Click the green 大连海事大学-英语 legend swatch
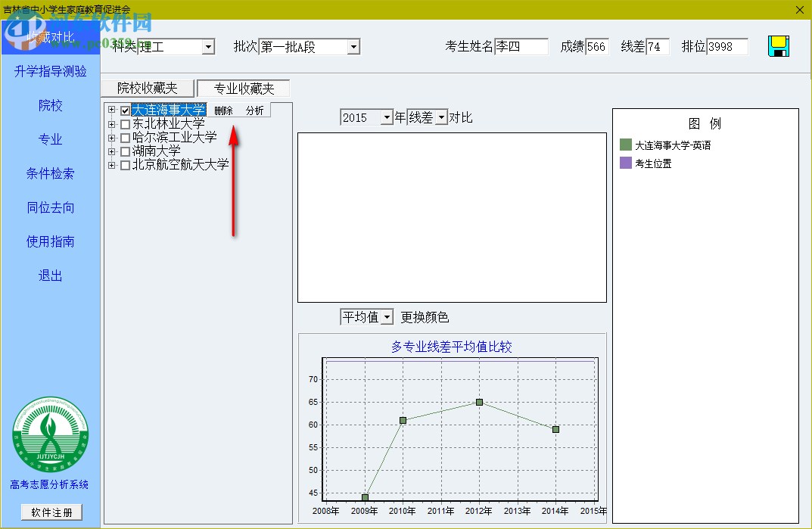812x529 pixels. (624, 144)
